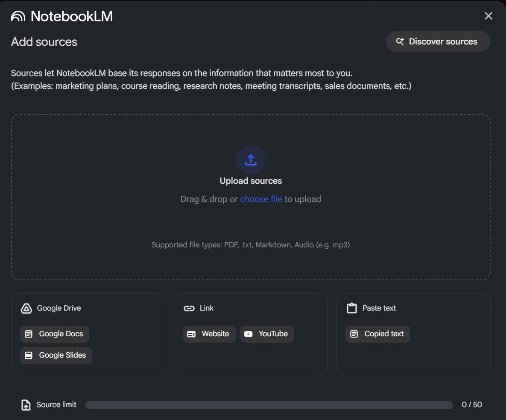Click the Paste text label
This screenshot has width=506, height=420.
click(379, 308)
